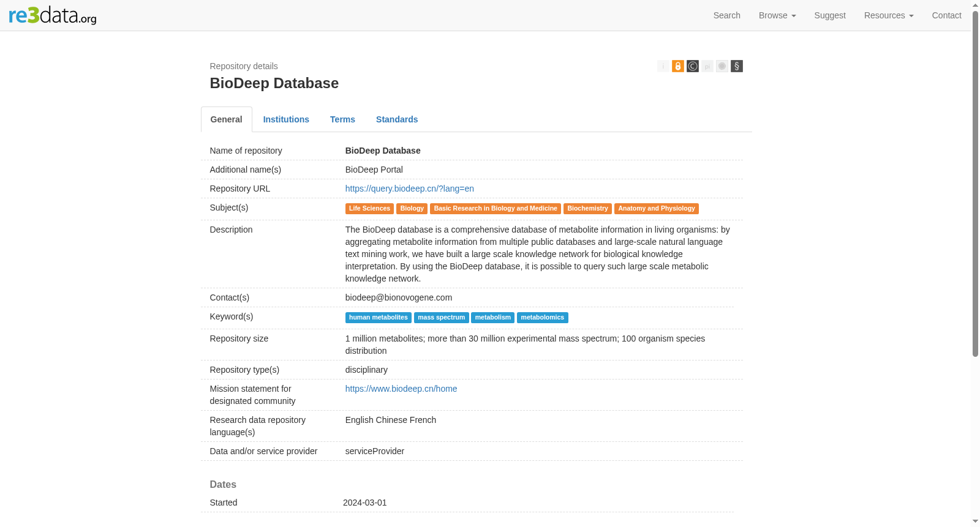
Task: Click the mass spectrum keyword tag
Action: point(442,318)
